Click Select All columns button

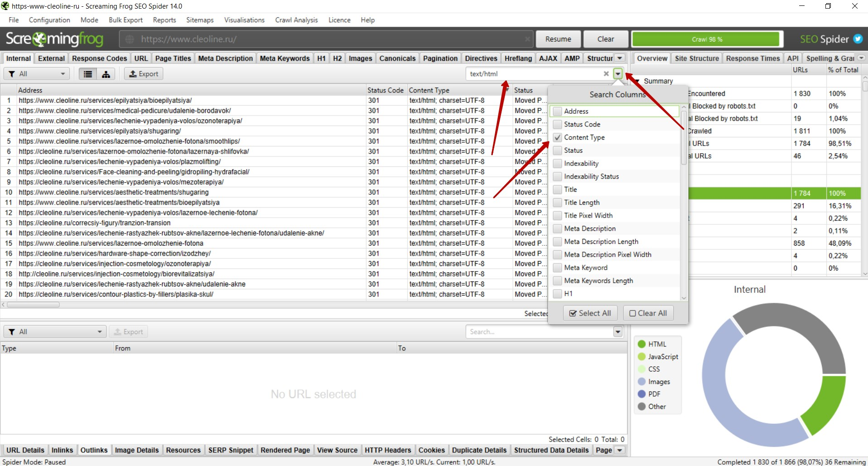pyautogui.click(x=590, y=313)
